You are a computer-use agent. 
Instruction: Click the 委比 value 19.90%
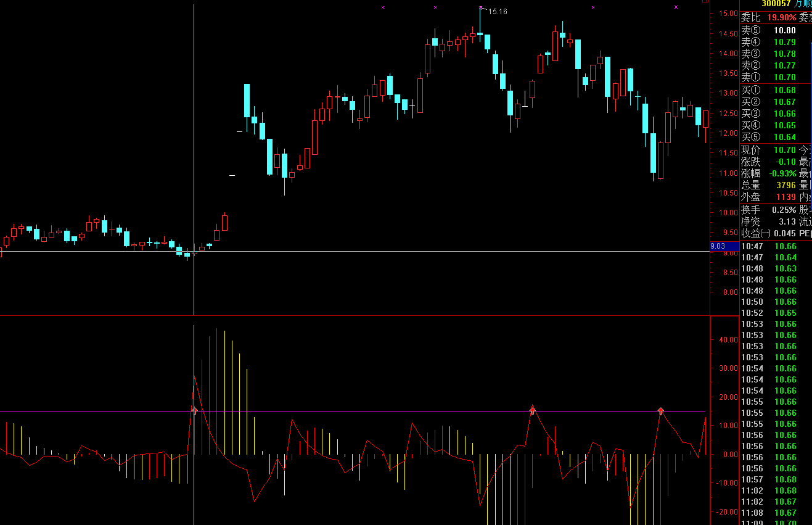(782, 18)
